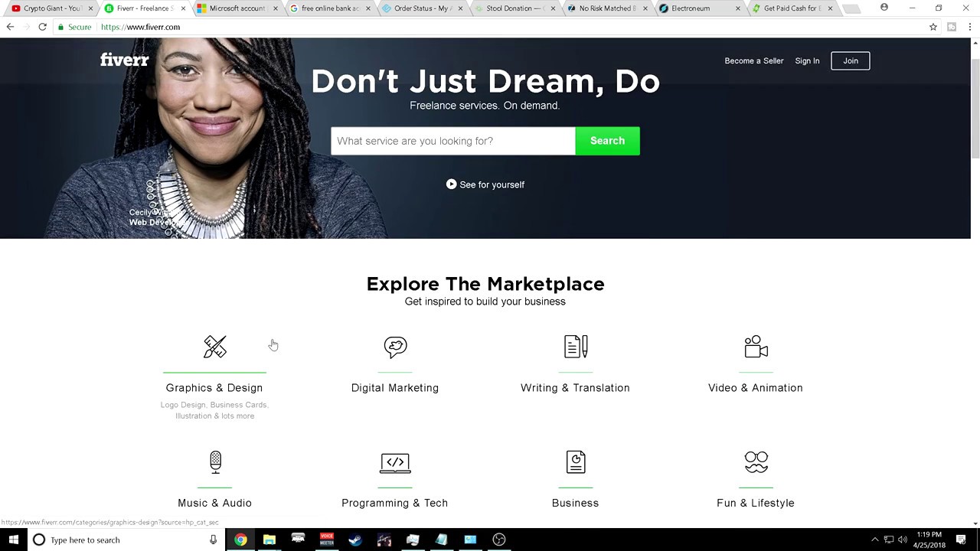980x551 pixels.
Task: Open the Cortana circle icon
Action: pos(39,540)
